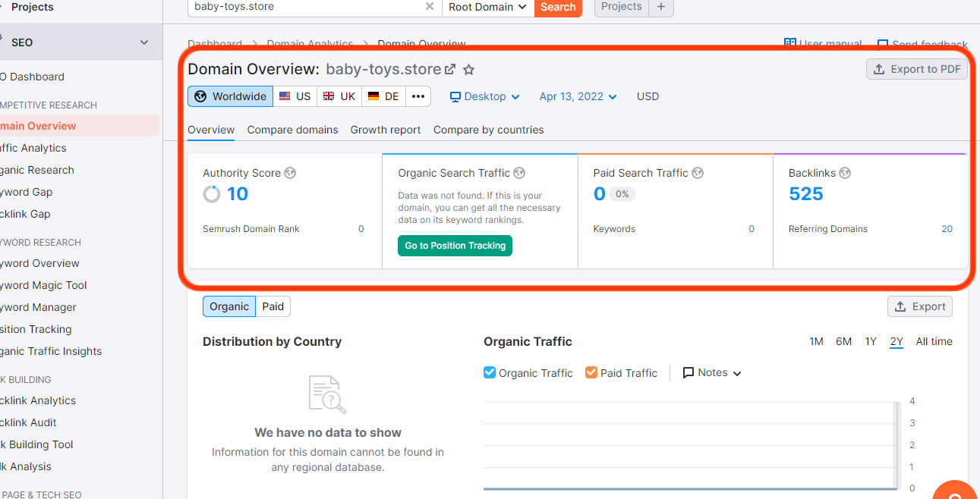Image resolution: width=980 pixels, height=499 pixels.
Task: Click the Organic Search Traffic globe icon
Action: pos(519,173)
